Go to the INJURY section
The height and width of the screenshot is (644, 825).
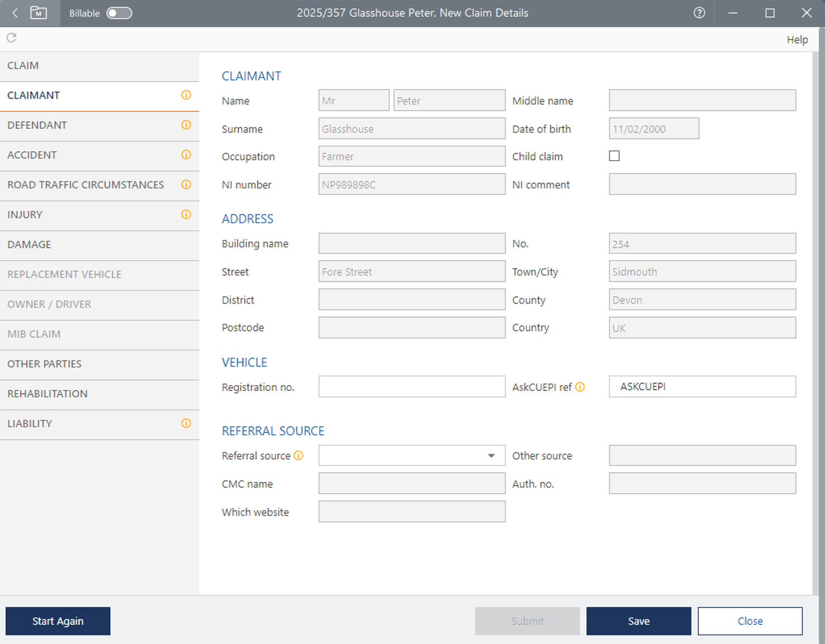pyautogui.click(x=25, y=214)
